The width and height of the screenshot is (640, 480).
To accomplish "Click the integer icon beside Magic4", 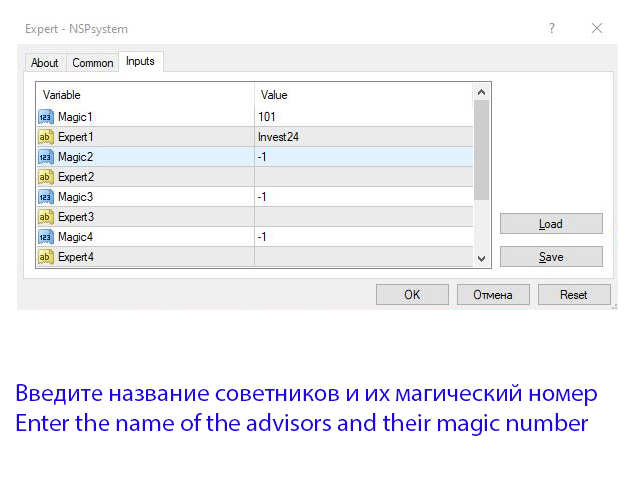I will (46, 237).
